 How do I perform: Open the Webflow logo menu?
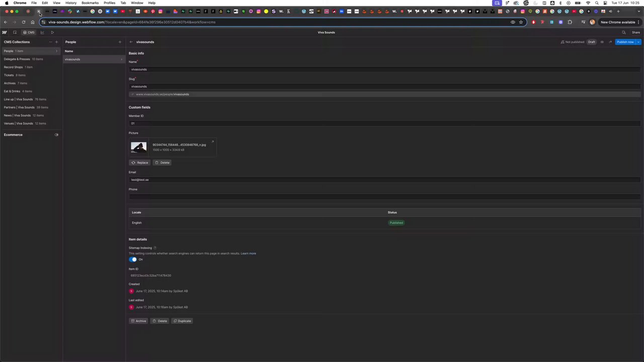[x=5, y=32]
